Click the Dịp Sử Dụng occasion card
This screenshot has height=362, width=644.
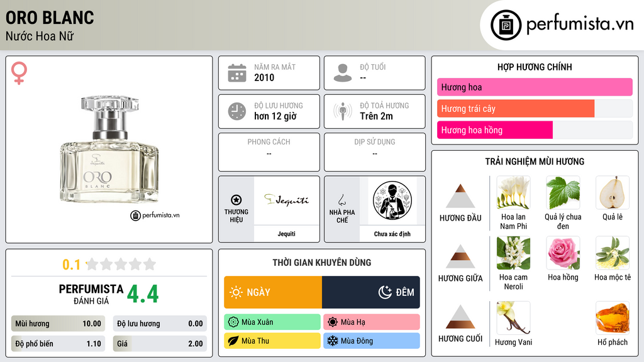pyautogui.click(x=375, y=152)
